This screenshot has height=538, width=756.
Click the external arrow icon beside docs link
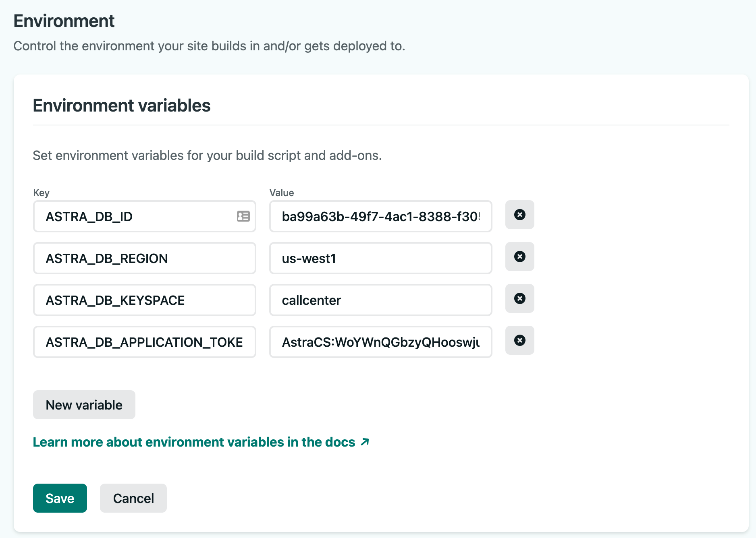365,442
